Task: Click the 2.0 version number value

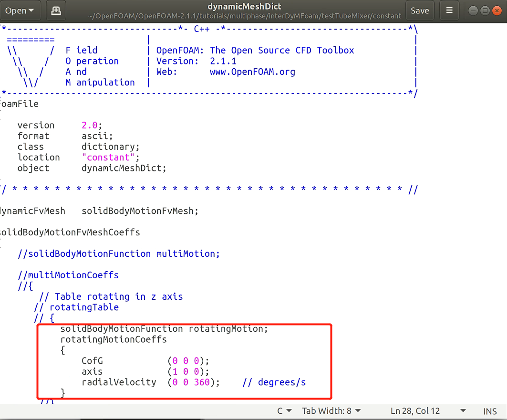Action: 89,126
